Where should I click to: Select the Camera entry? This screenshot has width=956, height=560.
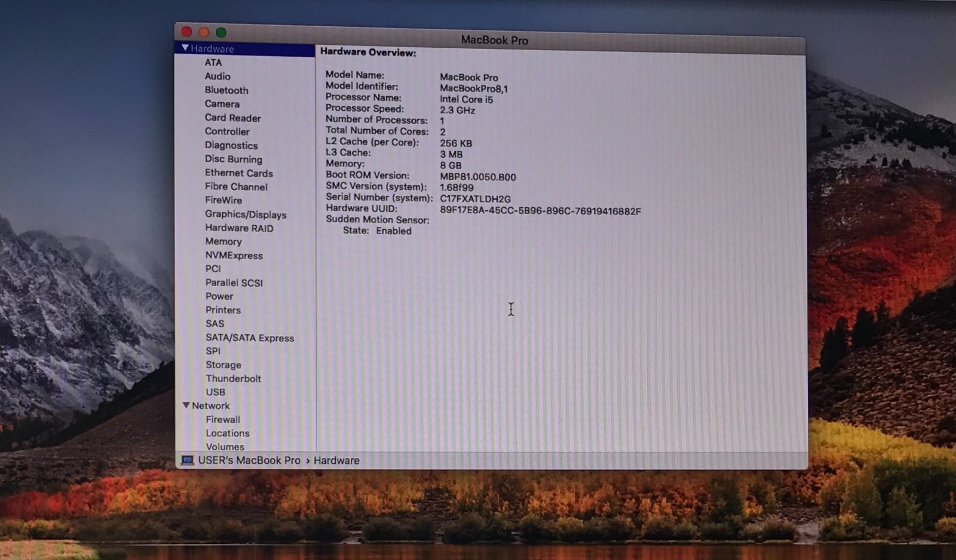tap(222, 103)
